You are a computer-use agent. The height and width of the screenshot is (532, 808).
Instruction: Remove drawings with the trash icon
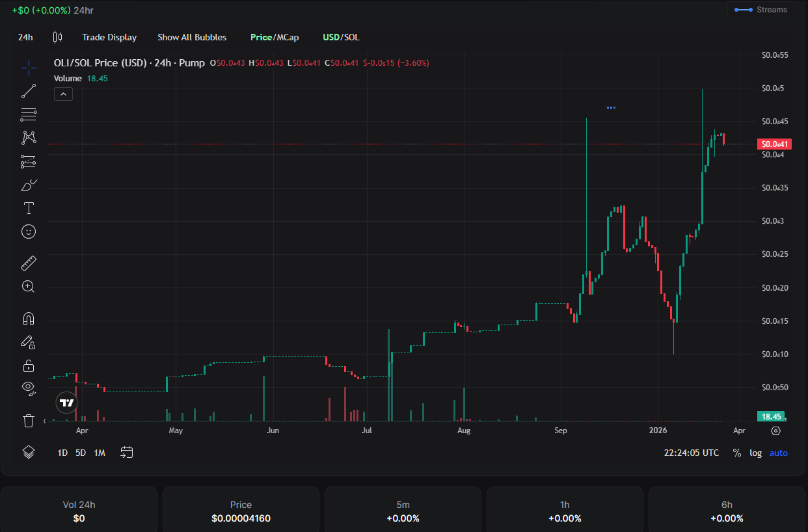(29, 421)
